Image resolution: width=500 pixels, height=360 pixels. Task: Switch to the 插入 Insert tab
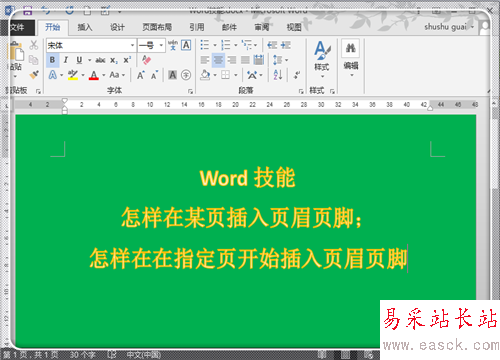85,27
